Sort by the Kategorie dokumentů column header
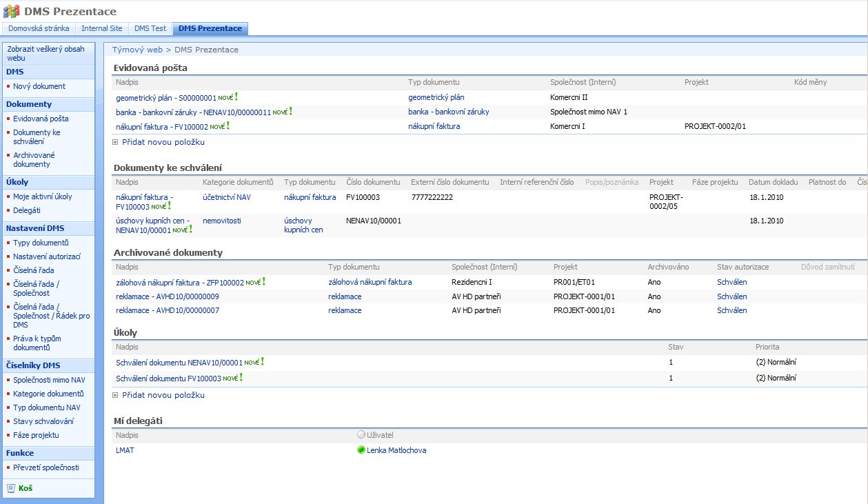The image size is (868, 504). click(x=238, y=182)
